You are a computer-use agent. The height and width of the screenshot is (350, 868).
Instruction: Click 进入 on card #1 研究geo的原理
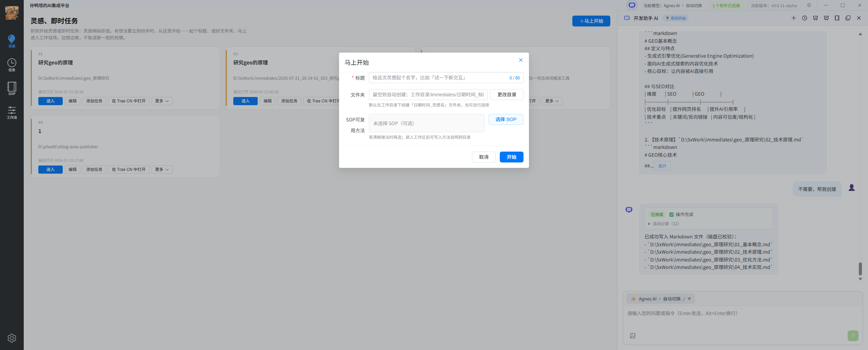[51, 101]
